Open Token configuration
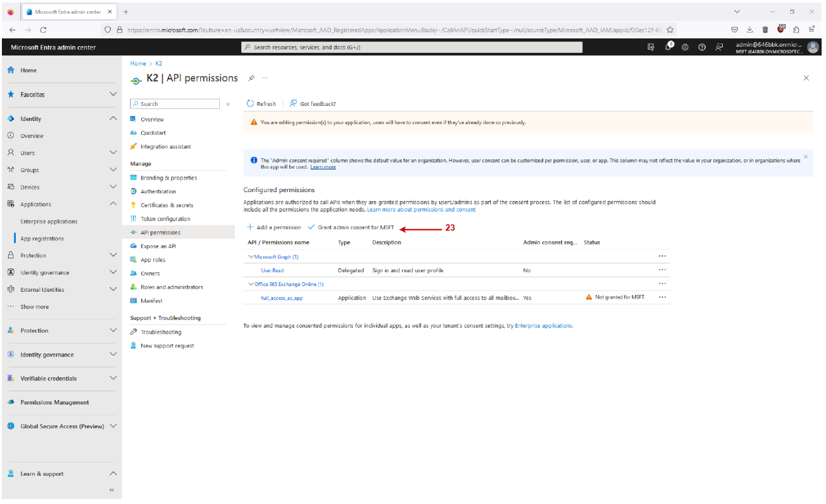This screenshot has height=504, width=826. [165, 219]
